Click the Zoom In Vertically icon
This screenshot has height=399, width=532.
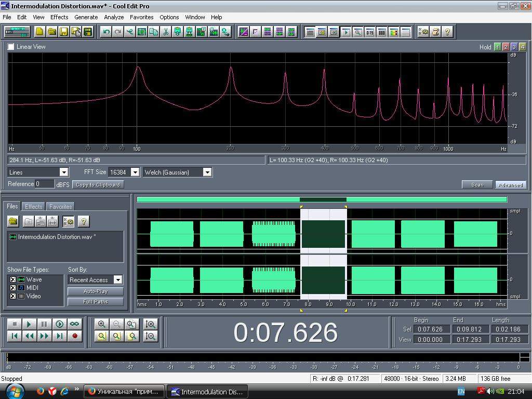[151, 324]
